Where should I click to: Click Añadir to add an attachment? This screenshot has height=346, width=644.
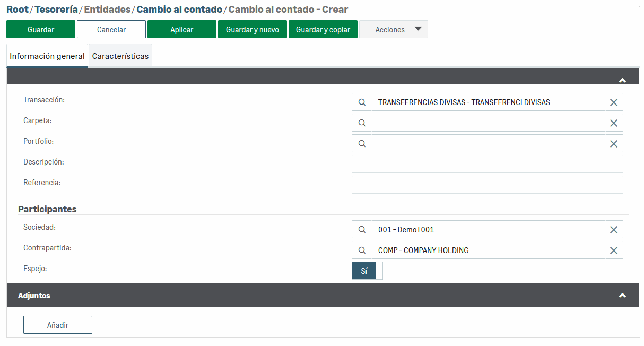[x=58, y=325]
